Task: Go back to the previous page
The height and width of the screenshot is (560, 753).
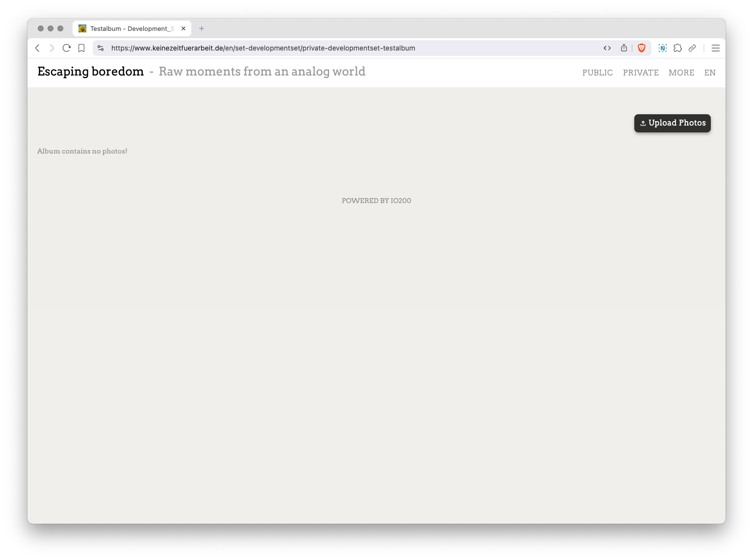Action: click(38, 48)
